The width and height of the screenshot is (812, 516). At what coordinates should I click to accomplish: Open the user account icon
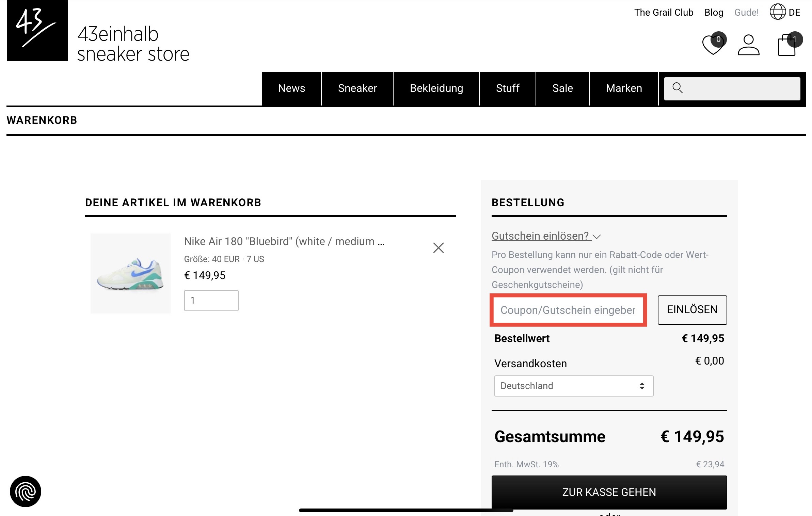tap(748, 45)
